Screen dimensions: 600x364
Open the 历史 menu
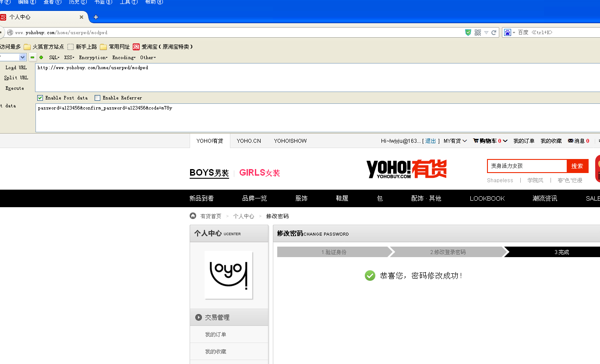point(78,2)
